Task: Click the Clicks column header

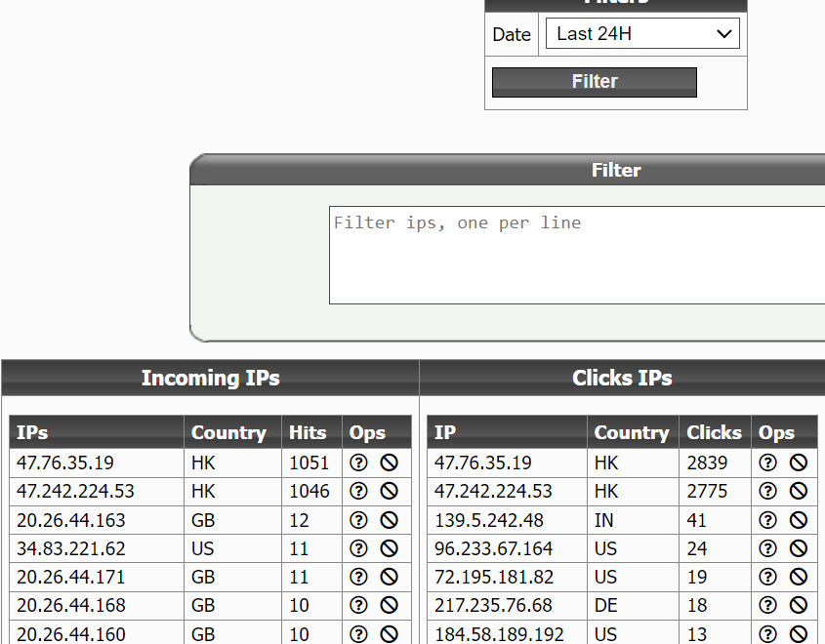Action: [x=715, y=432]
